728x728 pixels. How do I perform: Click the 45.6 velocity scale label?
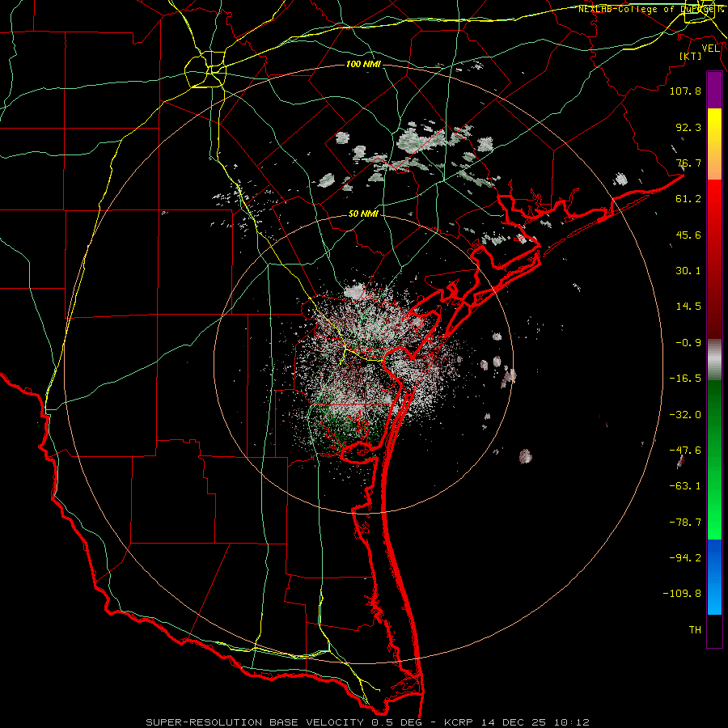coord(688,235)
